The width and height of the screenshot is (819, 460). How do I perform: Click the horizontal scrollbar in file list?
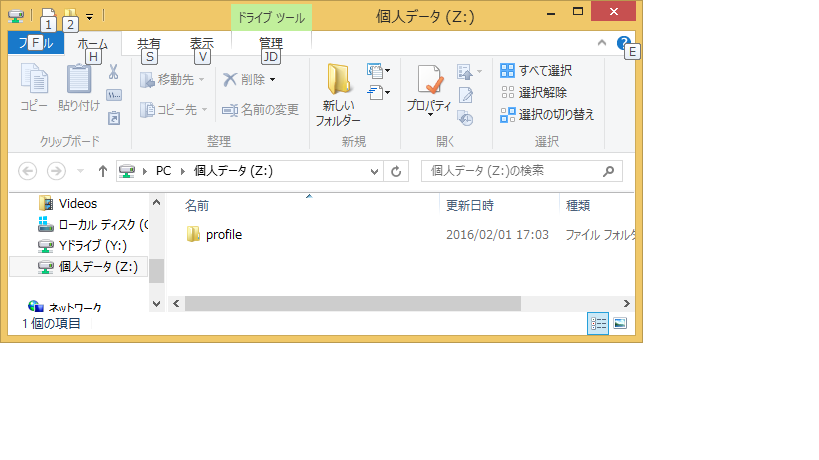(352, 303)
